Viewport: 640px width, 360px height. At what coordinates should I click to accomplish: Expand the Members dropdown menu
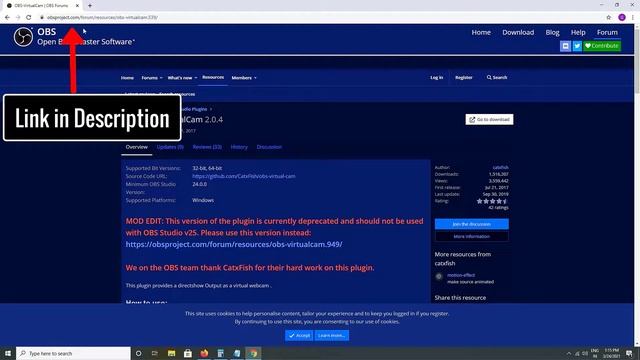(x=244, y=78)
